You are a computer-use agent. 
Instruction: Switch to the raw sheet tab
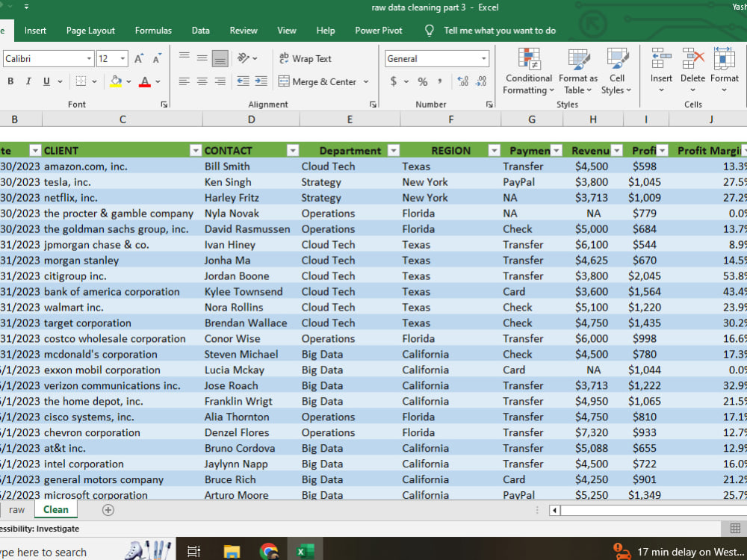tap(16, 510)
